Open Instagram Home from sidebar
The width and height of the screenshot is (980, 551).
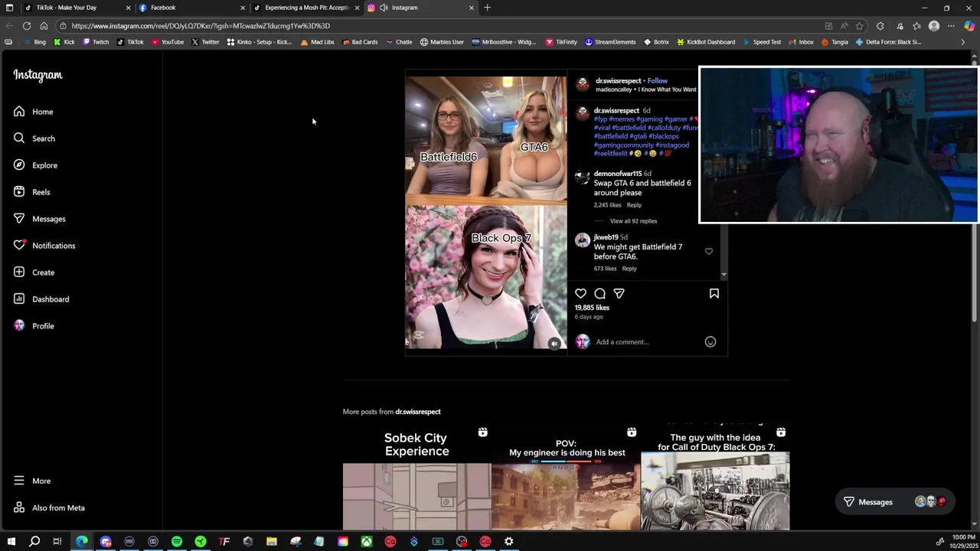(33, 112)
